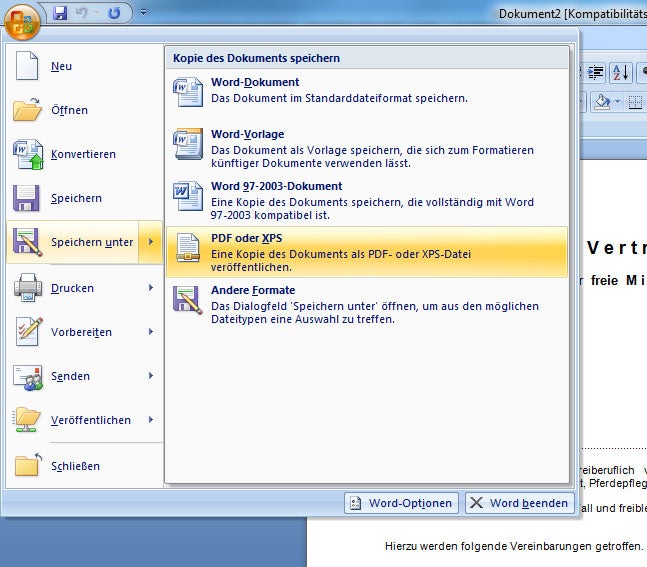The height and width of the screenshot is (567, 647).
Task: Expand the Veröffentlichen submenu arrow
Action: [x=151, y=420]
